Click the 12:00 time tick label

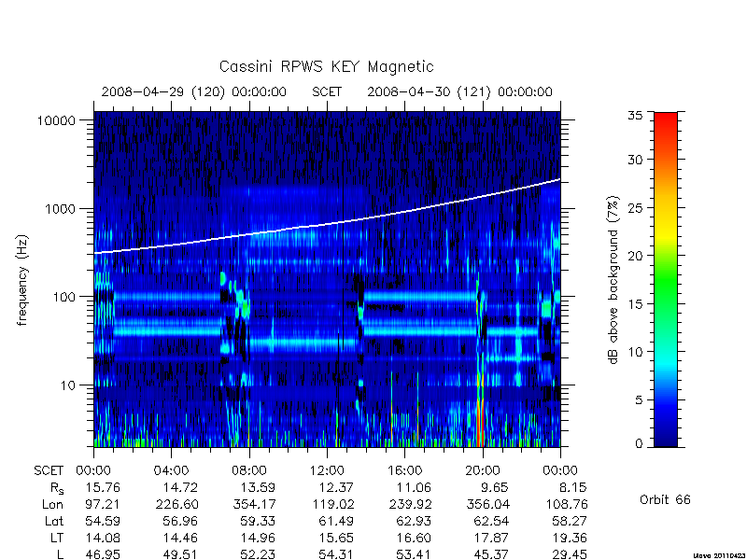[x=327, y=470]
